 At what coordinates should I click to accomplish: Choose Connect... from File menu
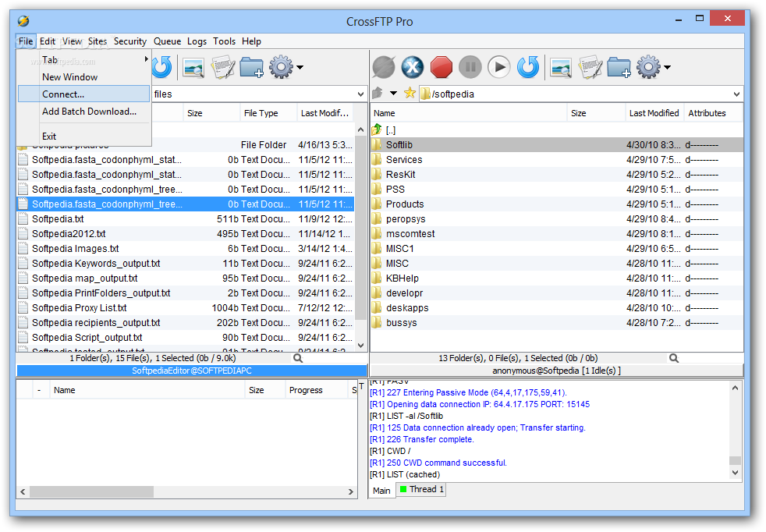tap(84, 94)
